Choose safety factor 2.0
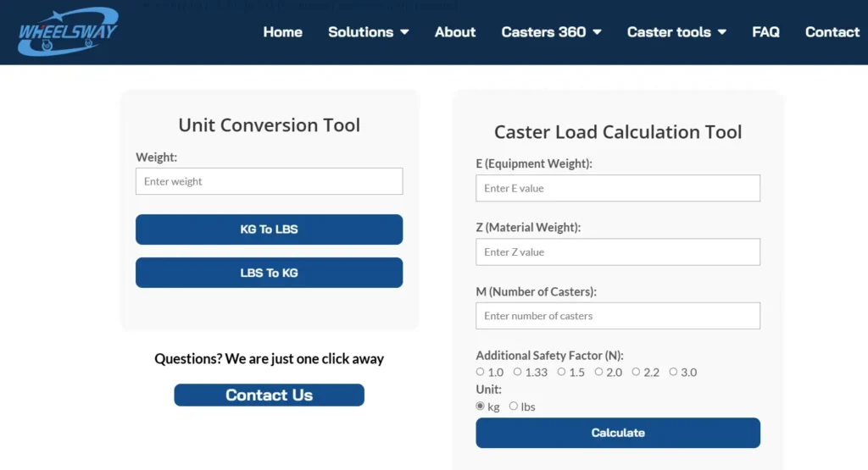 (x=598, y=372)
